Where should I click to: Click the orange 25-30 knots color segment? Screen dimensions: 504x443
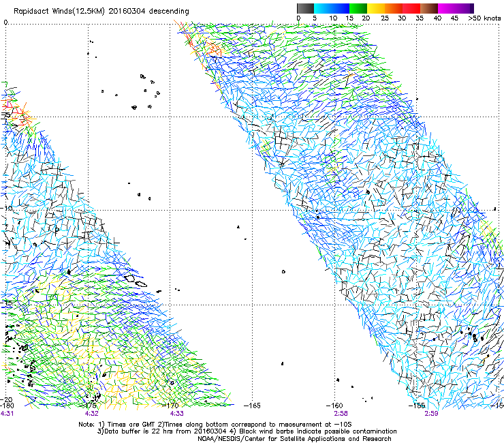tap(394, 8)
